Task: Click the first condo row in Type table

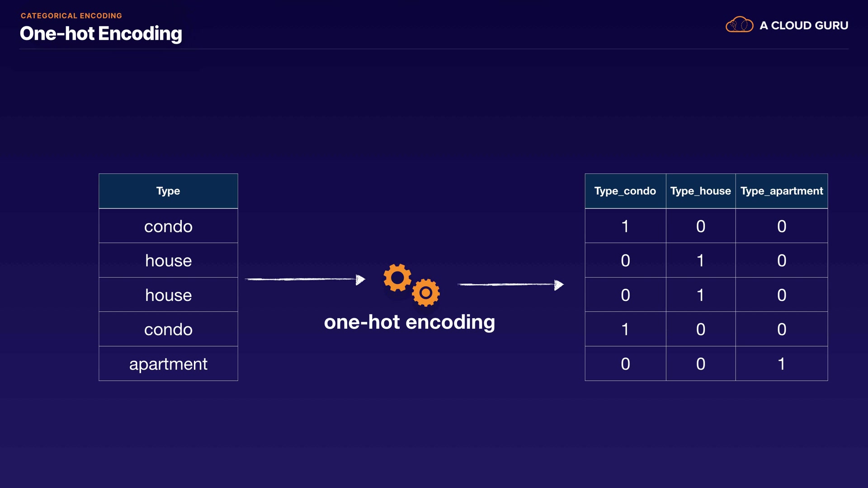Action: pos(168,226)
